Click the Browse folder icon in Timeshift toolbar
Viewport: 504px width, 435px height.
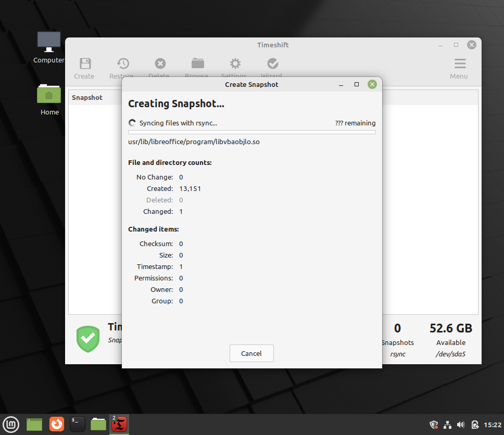pos(198,63)
